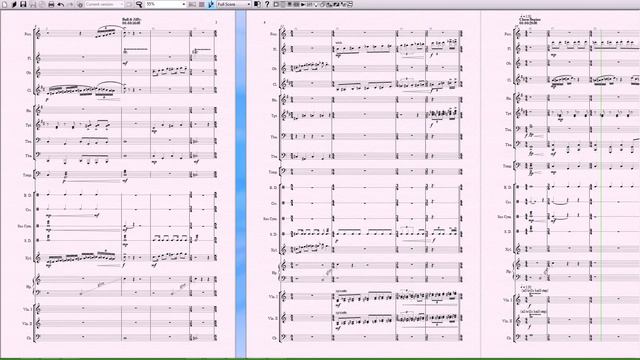640x360 pixels.
Task: Toggle the transposing score button
Action: click(x=211, y=4)
